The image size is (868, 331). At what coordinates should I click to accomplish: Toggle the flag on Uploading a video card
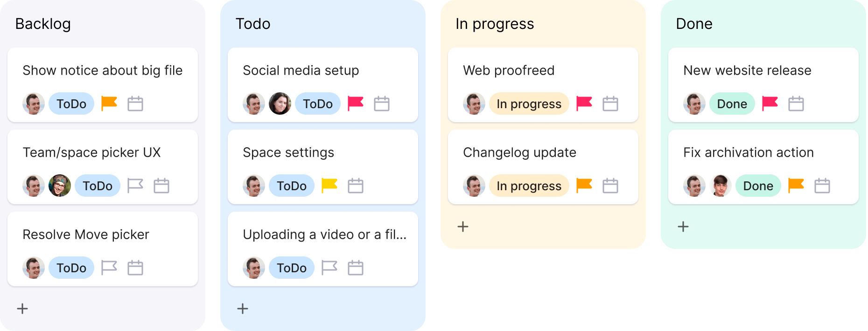tap(329, 268)
